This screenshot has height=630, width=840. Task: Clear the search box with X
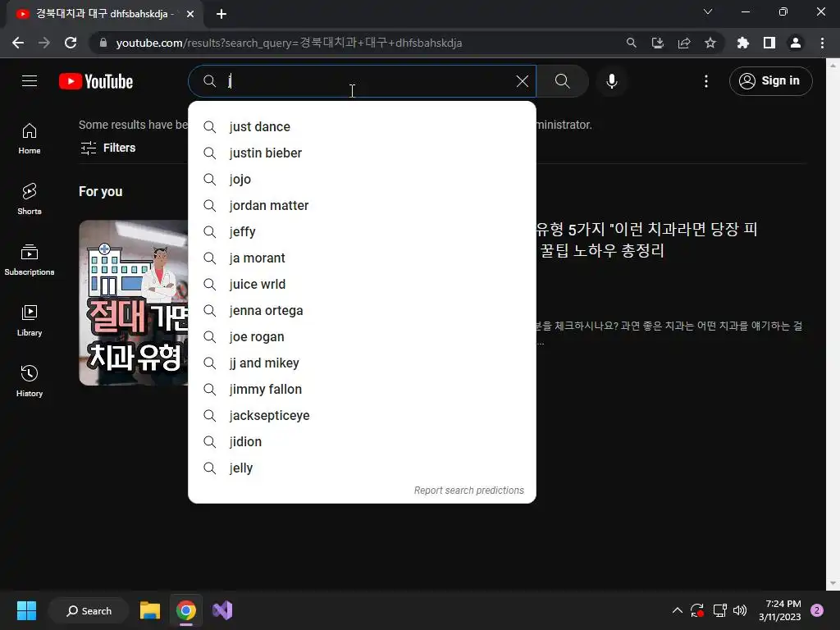[x=523, y=81]
